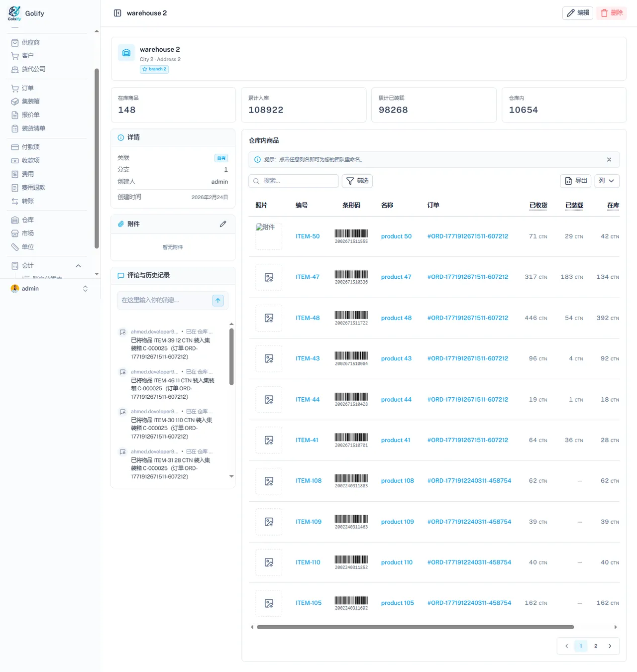This screenshot has height=672, width=637.
Task: Click the 筛选 filter button
Action: (357, 181)
